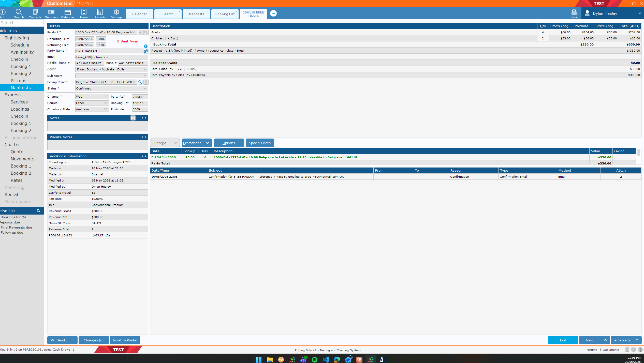644x363 pixels.
Task: Open the Receipt dropdown arrow
Action: coord(175,143)
